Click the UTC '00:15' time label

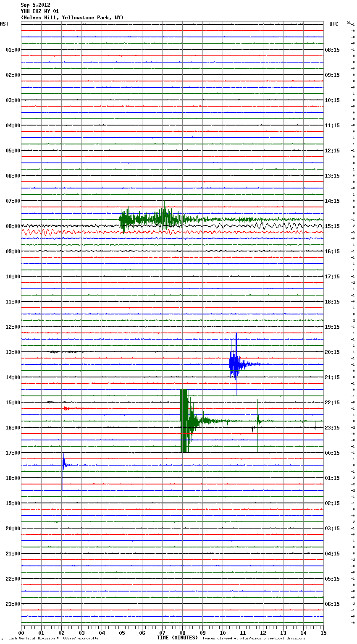pos(332,453)
